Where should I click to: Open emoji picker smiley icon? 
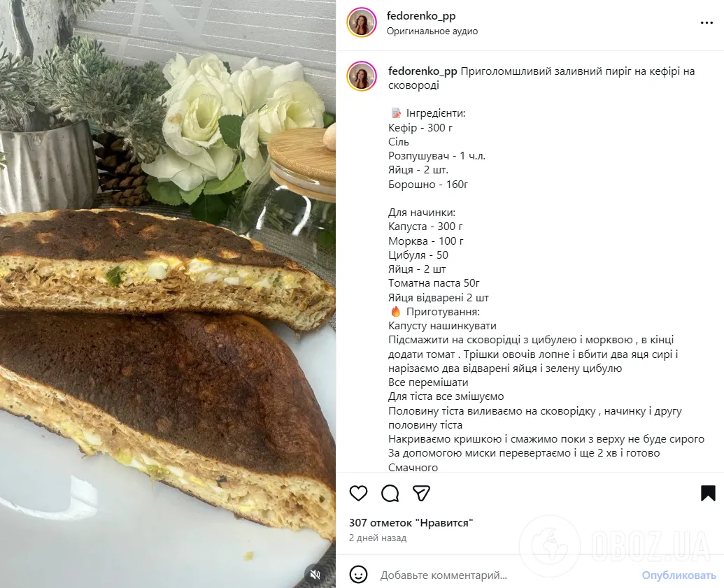358,575
